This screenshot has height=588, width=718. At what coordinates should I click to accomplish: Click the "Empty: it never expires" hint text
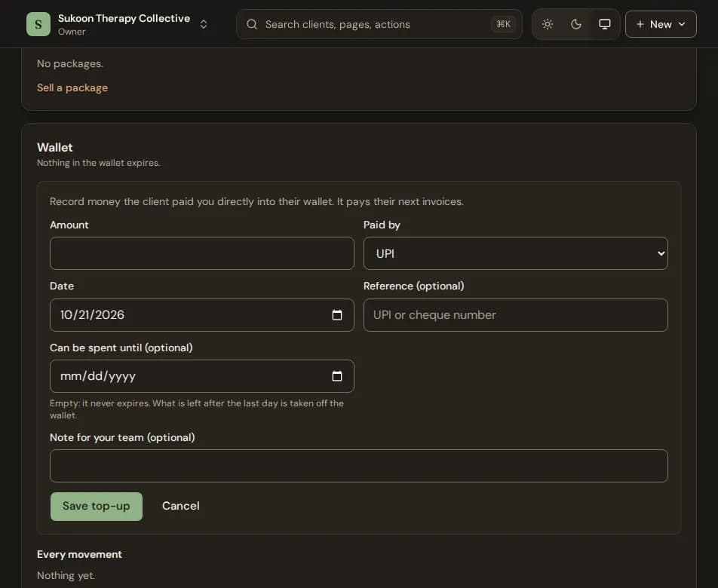[197, 409]
